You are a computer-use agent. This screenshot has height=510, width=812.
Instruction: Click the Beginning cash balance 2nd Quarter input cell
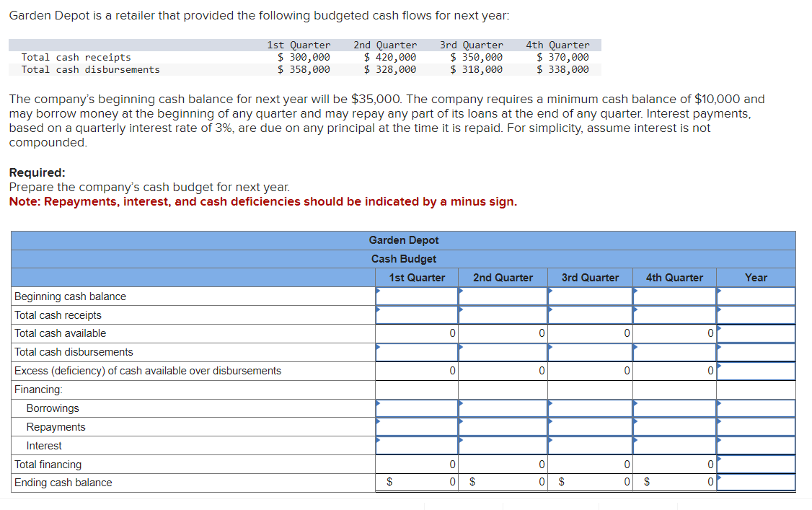click(503, 296)
